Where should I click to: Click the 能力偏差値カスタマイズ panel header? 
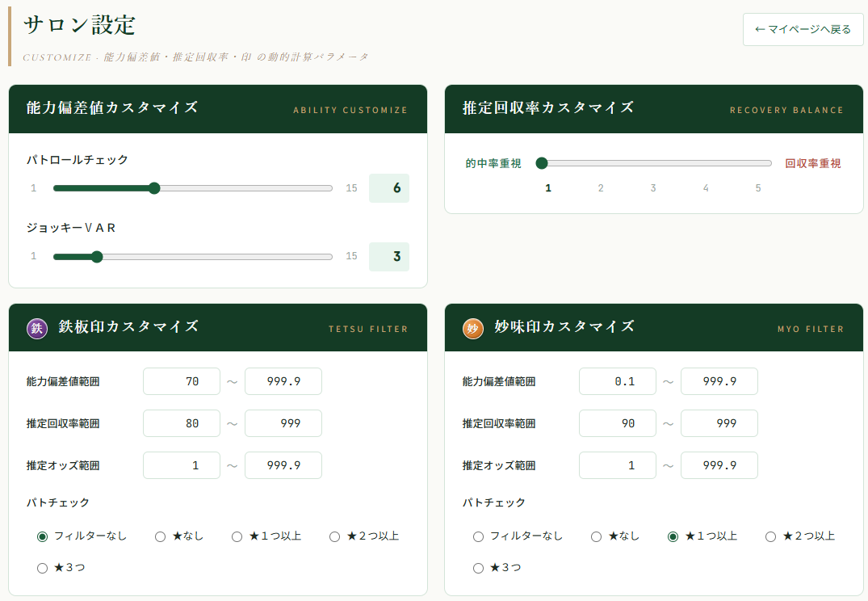pos(218,109)
